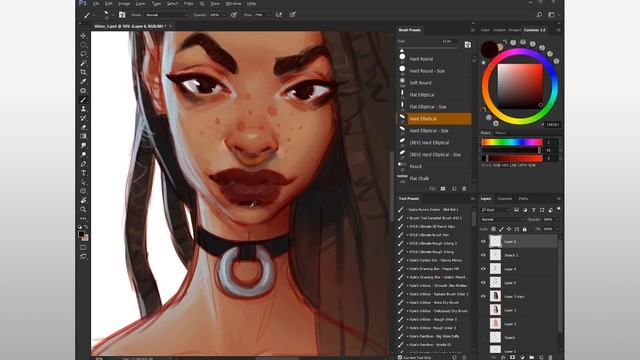
Task: Select the History Brush tool
Action: click(x=83, y=118)
